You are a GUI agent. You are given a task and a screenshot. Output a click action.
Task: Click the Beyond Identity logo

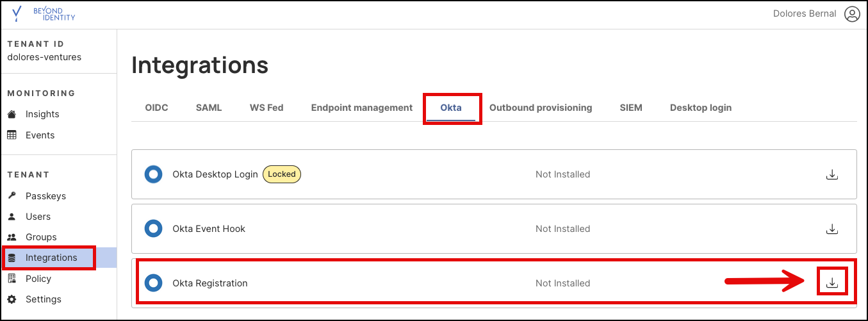point(44,14)
